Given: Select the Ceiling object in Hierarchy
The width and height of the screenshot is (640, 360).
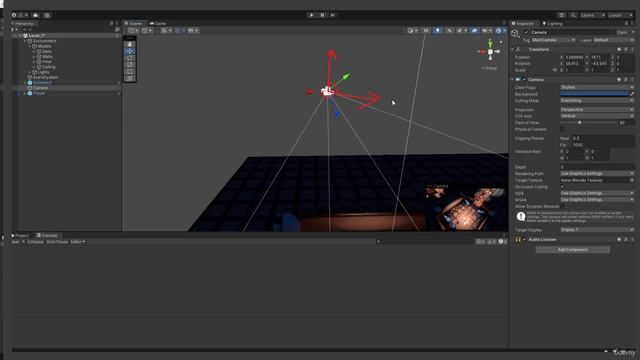Looking at the screenshot, I should (x=49, y=67).
